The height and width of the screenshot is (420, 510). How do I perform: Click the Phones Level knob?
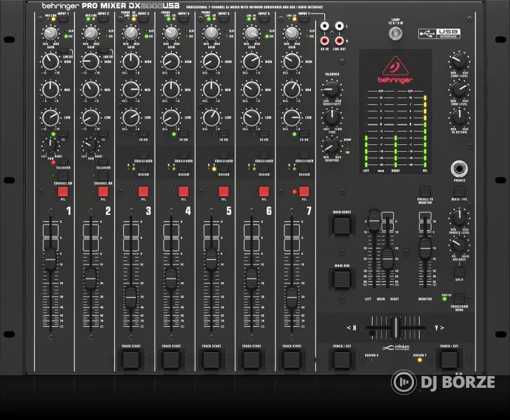(x=459, y=218)
